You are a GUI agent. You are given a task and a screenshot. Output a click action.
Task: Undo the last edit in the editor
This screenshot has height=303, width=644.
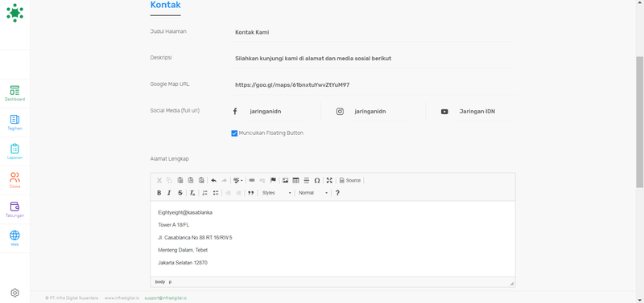[x=213, y=180]
